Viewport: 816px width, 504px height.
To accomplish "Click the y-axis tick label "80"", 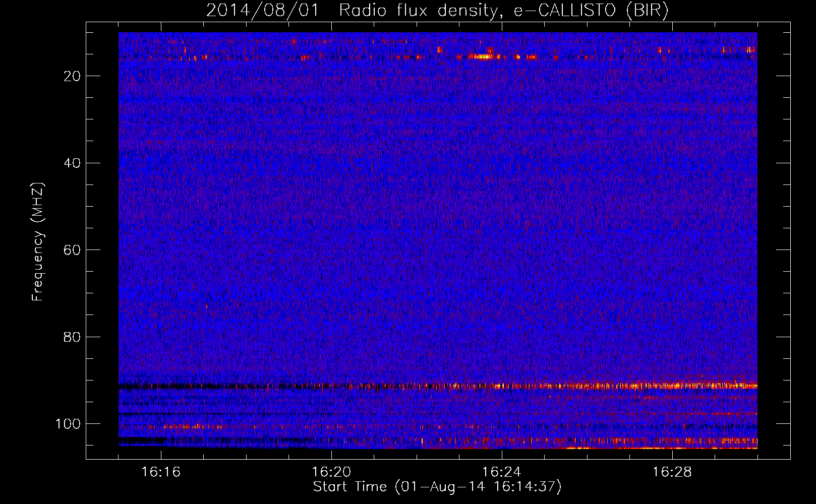I will [73, 337].
